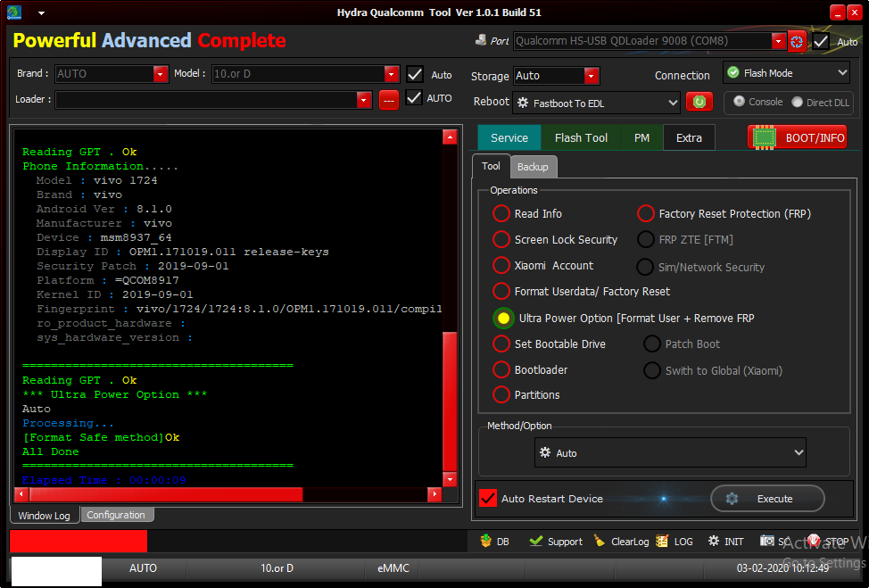
Task: Click the log horizontal scrollbar left arrow
Action: [21, 494]
